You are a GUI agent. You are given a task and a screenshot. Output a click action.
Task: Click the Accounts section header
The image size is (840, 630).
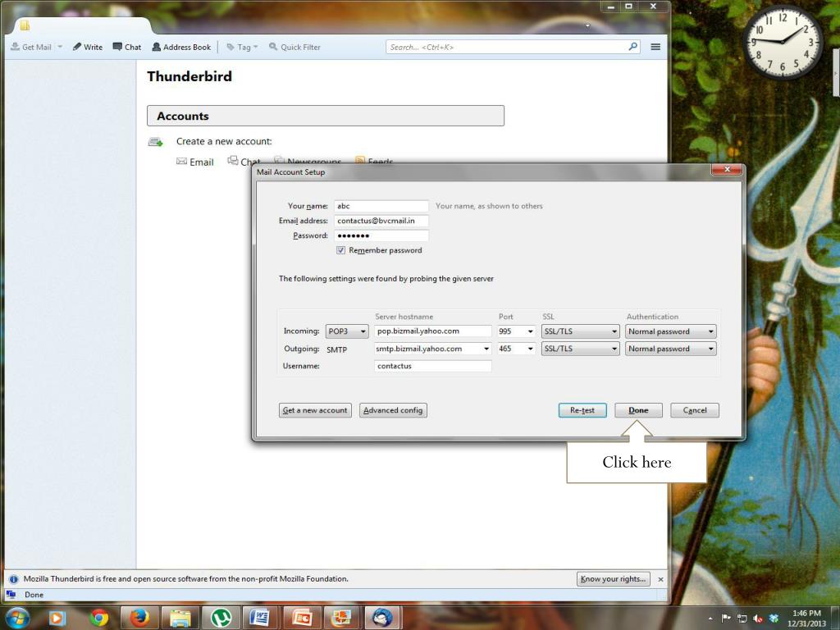[x=326, y=116]
